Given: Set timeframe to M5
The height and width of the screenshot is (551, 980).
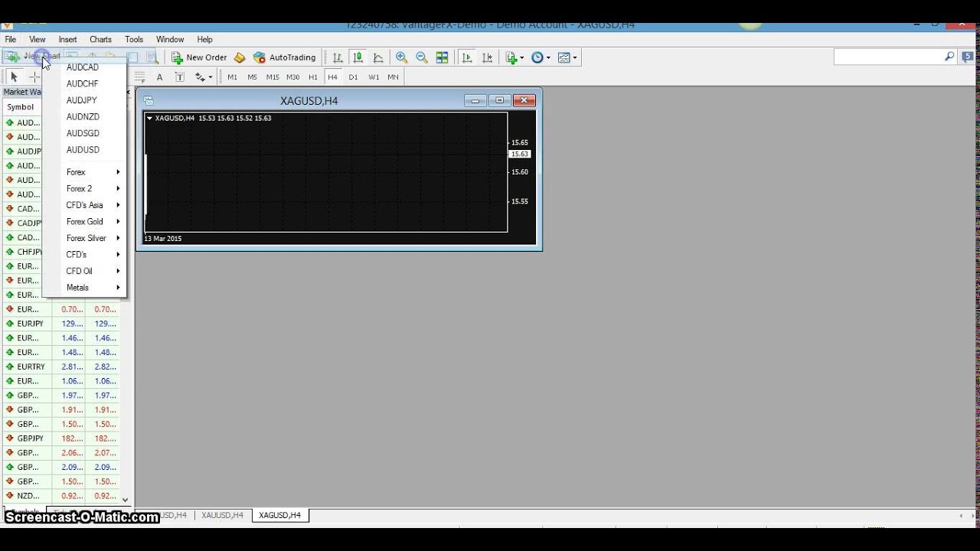Looking at the screenshot, I should [252, 77].
